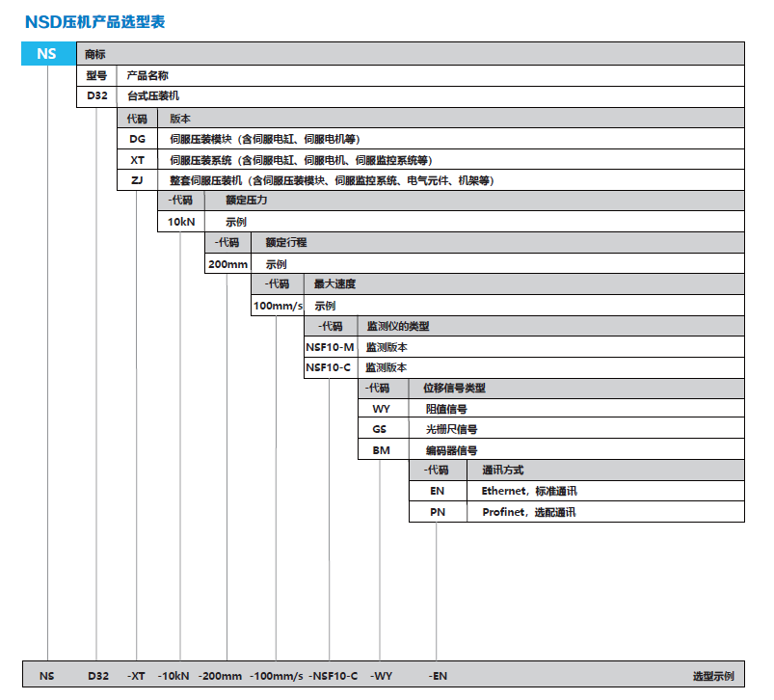Click the 选型示例 label at the bottom right

(713, 676)
